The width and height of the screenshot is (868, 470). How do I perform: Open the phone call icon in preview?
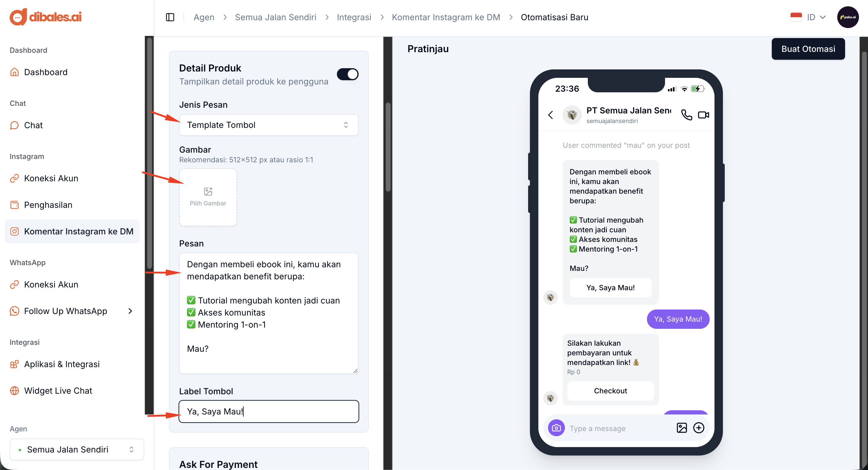686,115
